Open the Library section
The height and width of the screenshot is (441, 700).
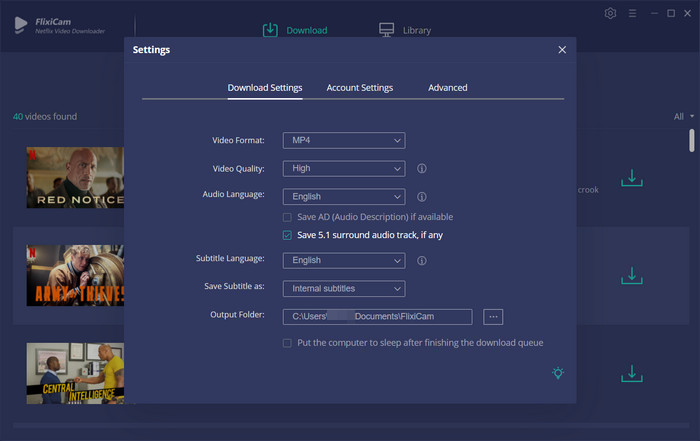[x=405, y=30]
